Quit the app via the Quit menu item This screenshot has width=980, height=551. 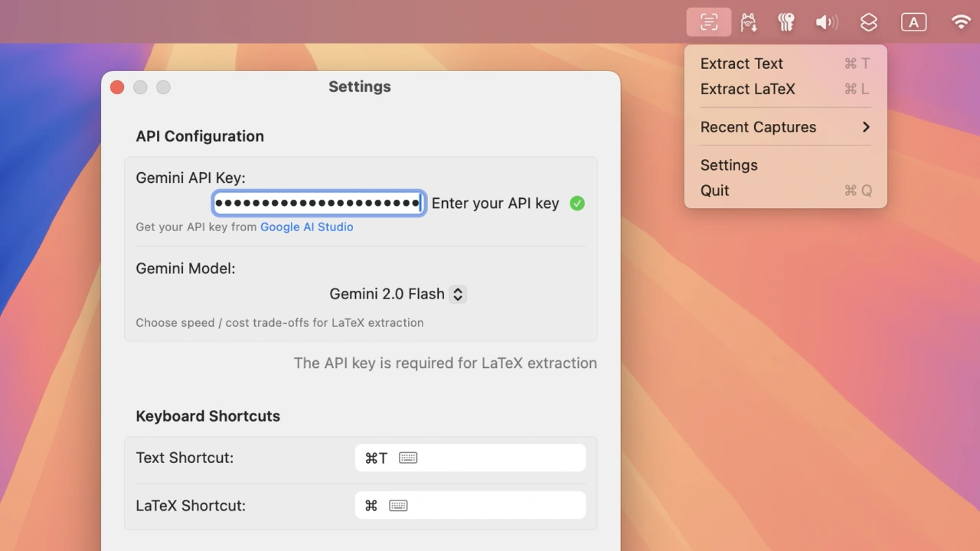pos(715,191)
